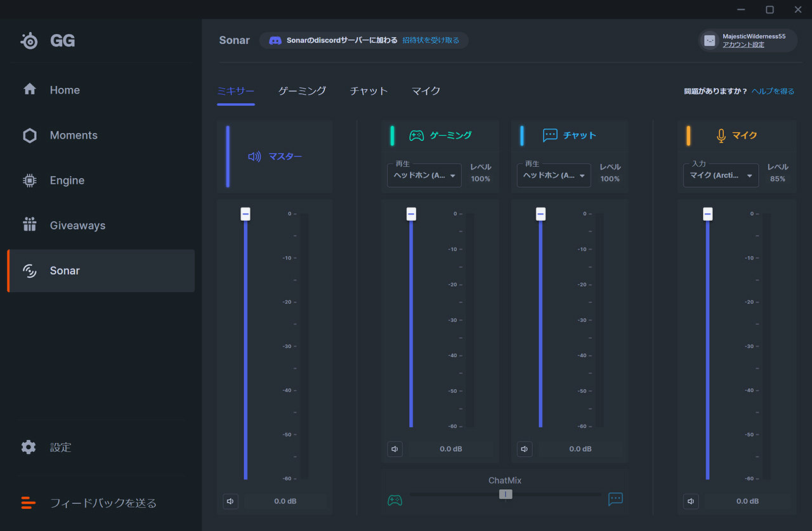The width and height of the screenshot is (812, 531).
Task: Expand the ゲーミング playback device dropdown
Action: tap(424, 176)
